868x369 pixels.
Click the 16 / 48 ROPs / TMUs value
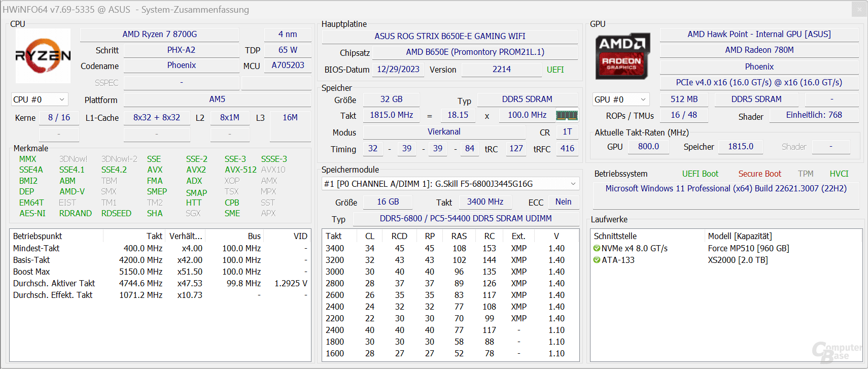click(683, 115)
